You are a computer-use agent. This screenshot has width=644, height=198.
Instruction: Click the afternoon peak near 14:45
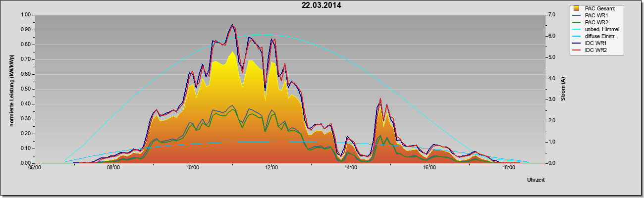(380, 99)
